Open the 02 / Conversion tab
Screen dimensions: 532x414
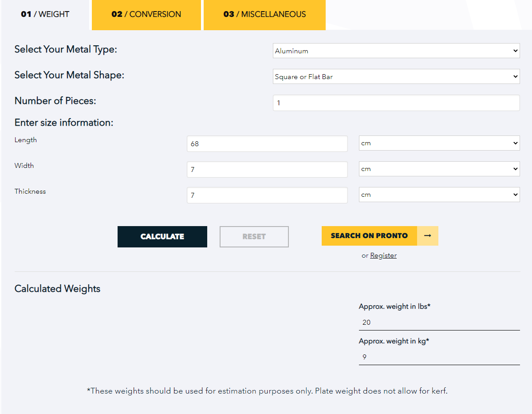point(146,14)
